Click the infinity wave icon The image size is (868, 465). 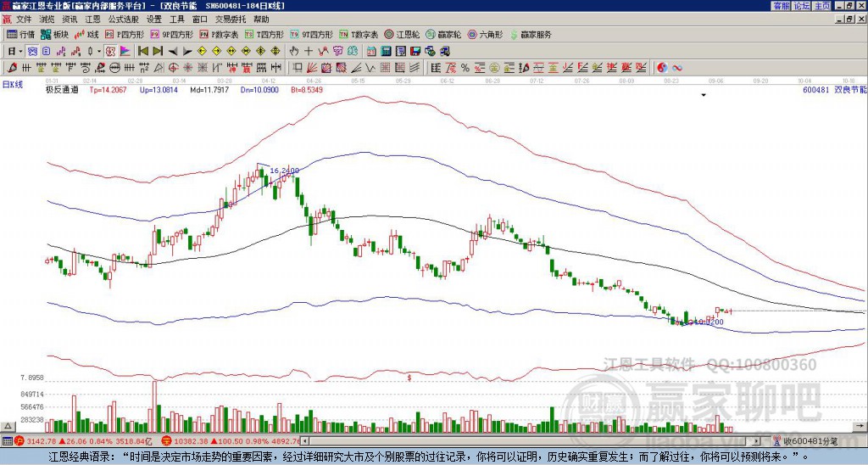677,68
